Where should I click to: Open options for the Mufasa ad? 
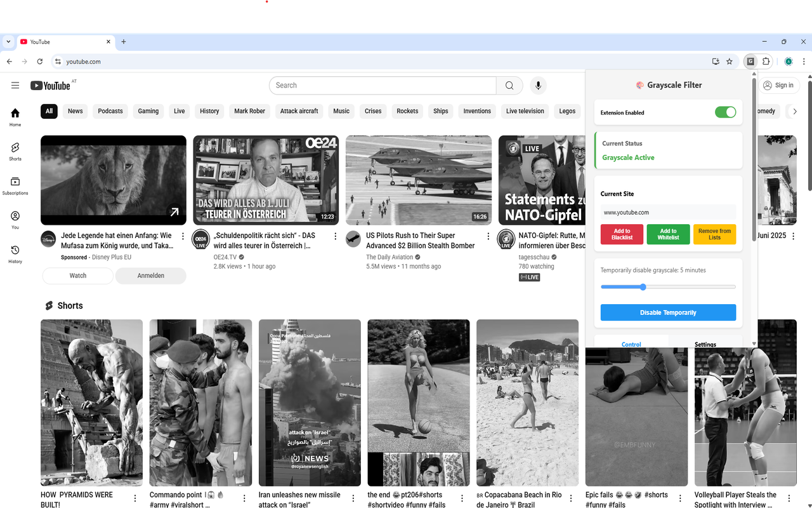click(x=183, y=236)
